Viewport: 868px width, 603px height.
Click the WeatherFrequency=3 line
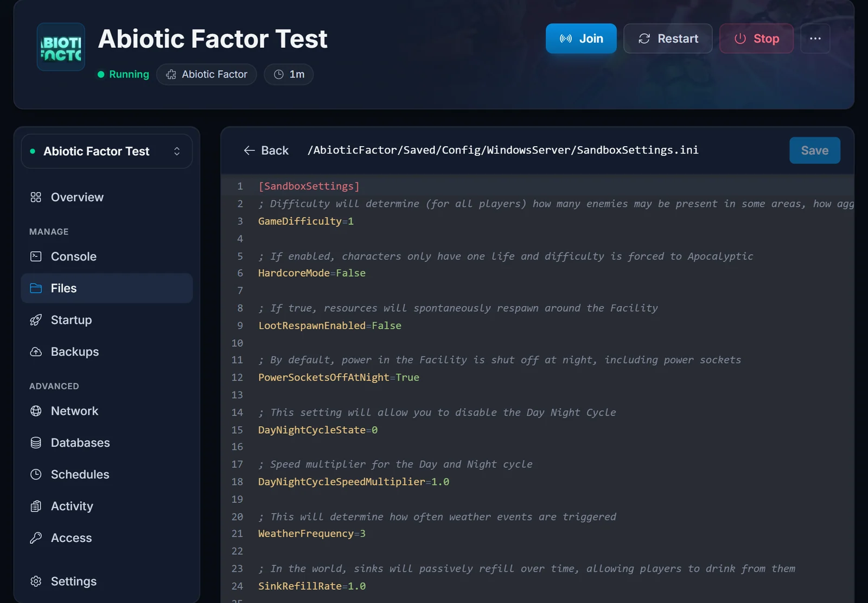(312, 534)
